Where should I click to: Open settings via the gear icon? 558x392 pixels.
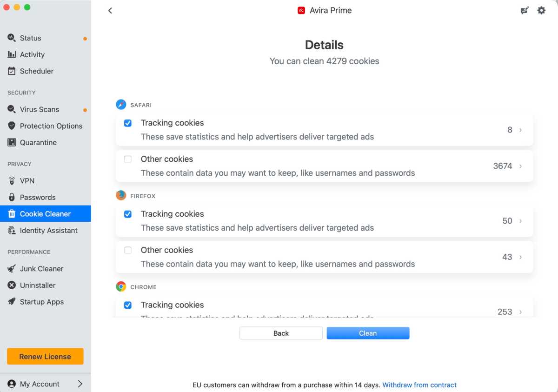click(541, 10)
